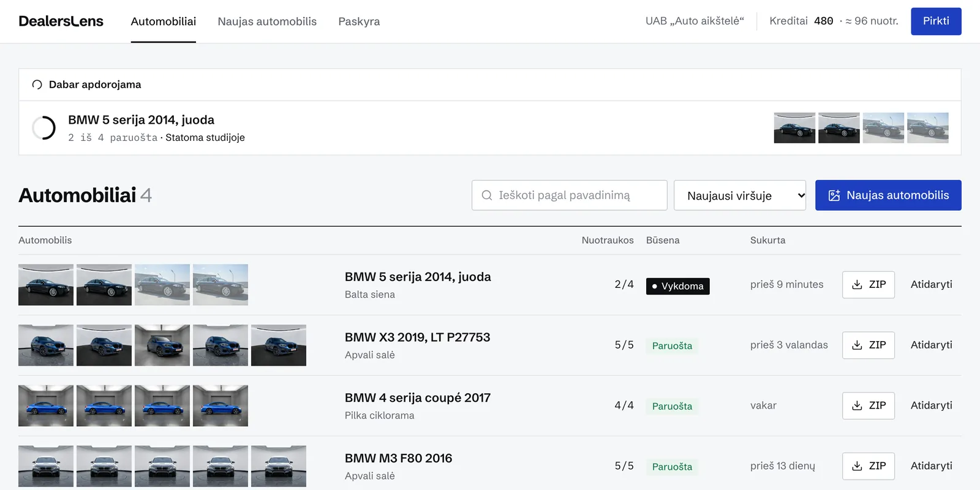Click the Sukurta column header
The image size is (980, 490).
pos(767,241)
